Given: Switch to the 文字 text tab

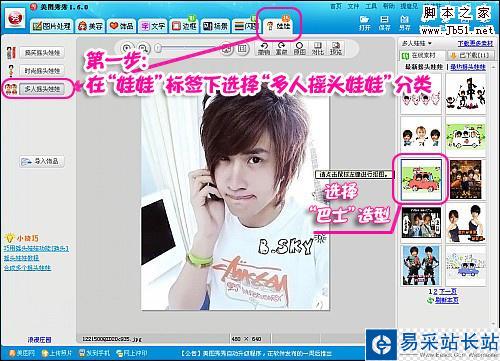Looking at the screenshot, I should [153, 26].
